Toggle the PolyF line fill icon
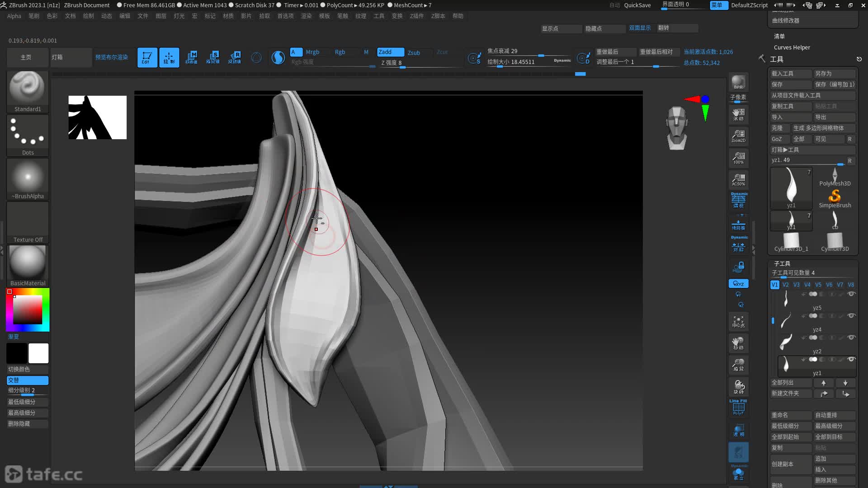 tap(738, 408)
